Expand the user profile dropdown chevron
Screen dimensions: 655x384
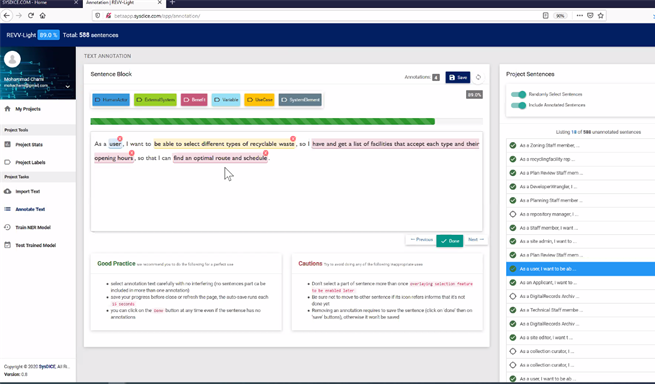point(68,86)
